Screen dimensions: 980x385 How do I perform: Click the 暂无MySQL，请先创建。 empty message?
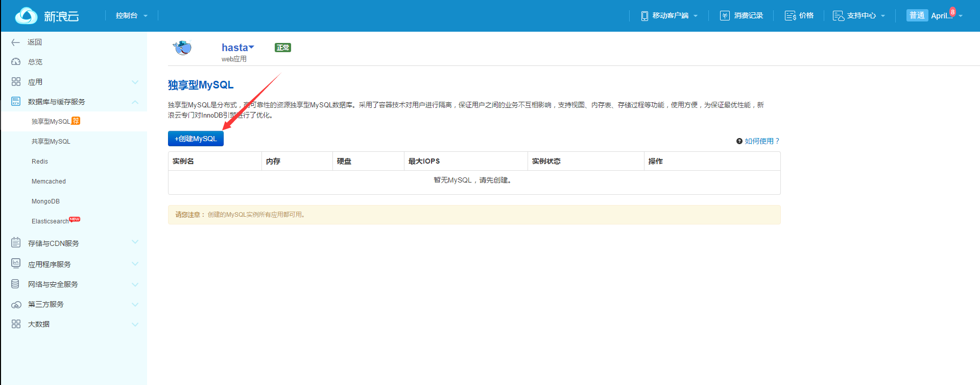[473, 180]
